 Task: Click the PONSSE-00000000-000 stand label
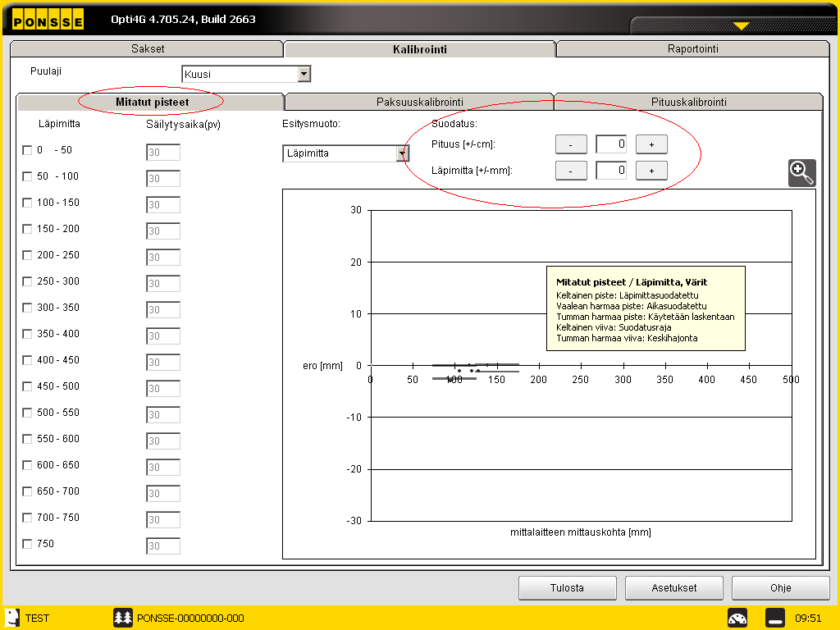pyautogui.click(x=190, y=619)
